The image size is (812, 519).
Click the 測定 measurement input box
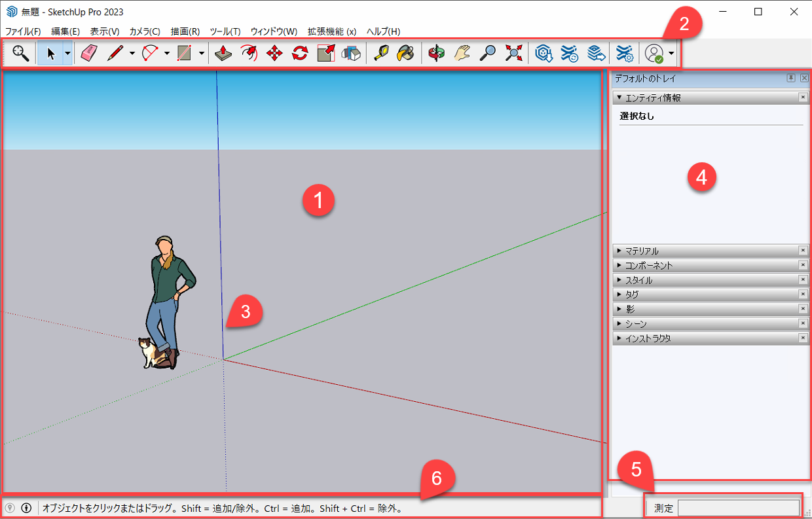pyautogui.click(x=738, y=508)
